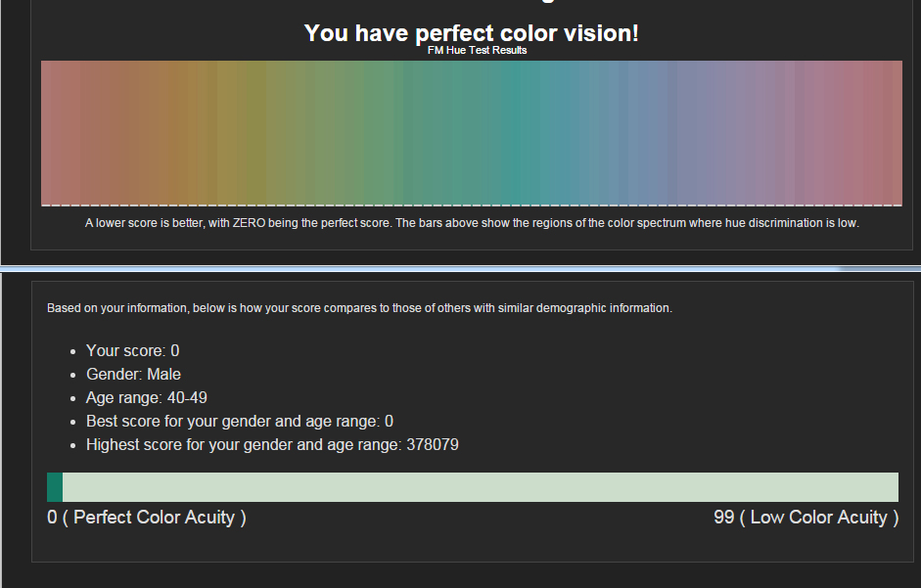Click the '99 ( Low Color Acuity )' label

(806, 518)
